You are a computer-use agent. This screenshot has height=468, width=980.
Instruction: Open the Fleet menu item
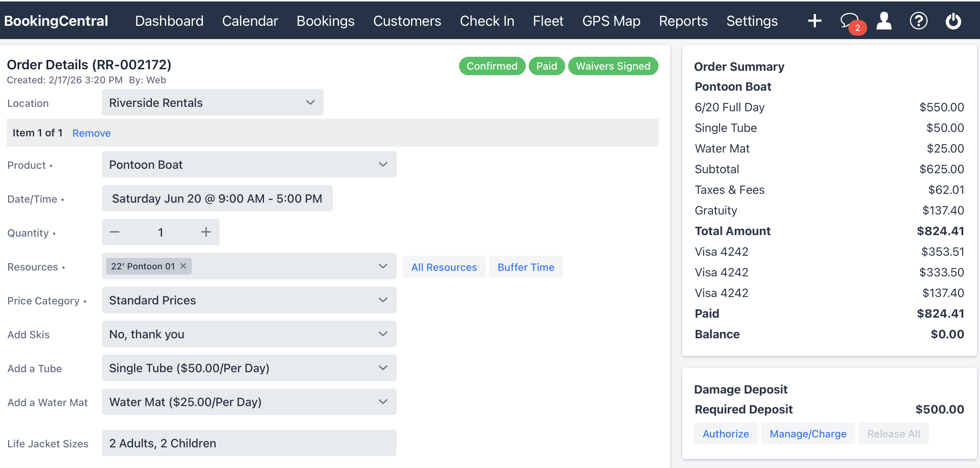[548, 21]
